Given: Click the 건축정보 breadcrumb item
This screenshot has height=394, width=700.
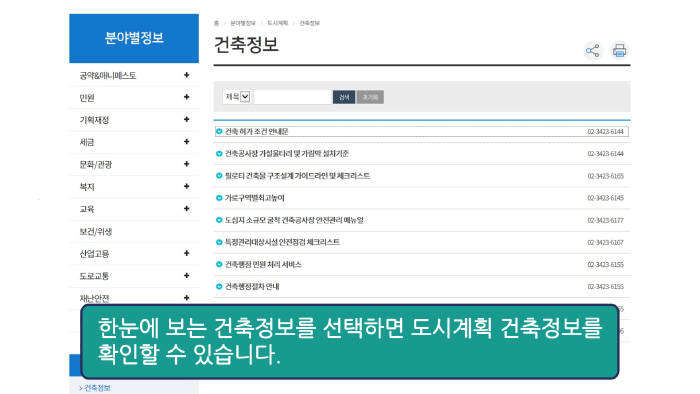Looking at the screenshot, I should point(309,23).
